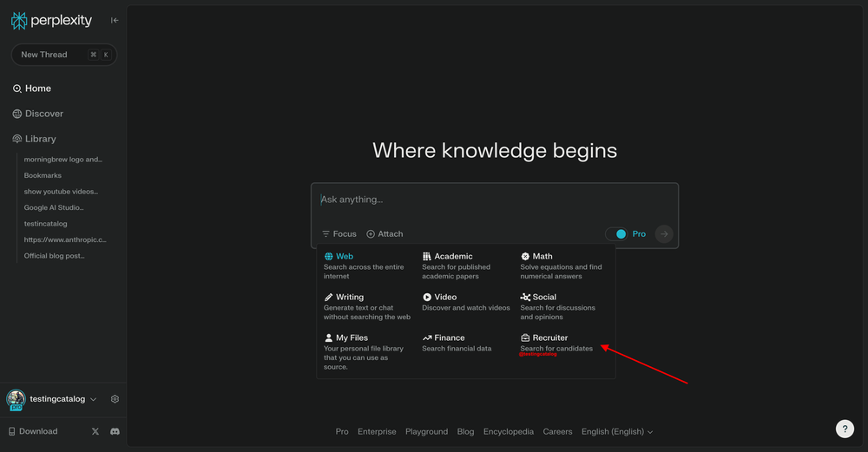The image size is (868, 452).
Task: Click the Perplexity logo
Action: 51,21
